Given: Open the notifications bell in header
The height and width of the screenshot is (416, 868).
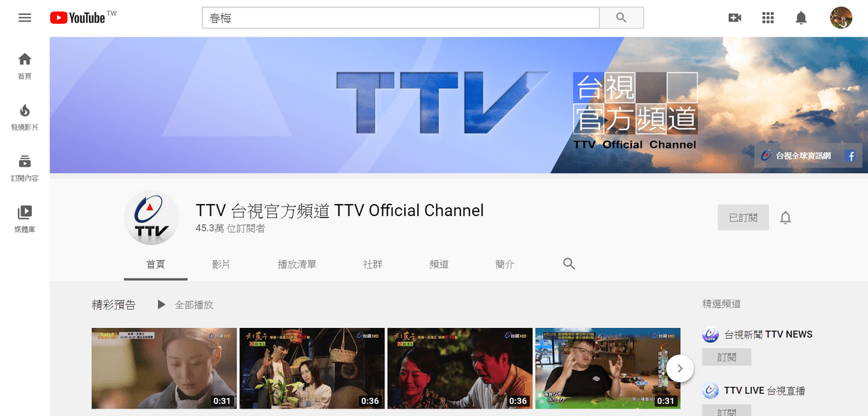Looking at the screenshot, I should tap(801, 18).
